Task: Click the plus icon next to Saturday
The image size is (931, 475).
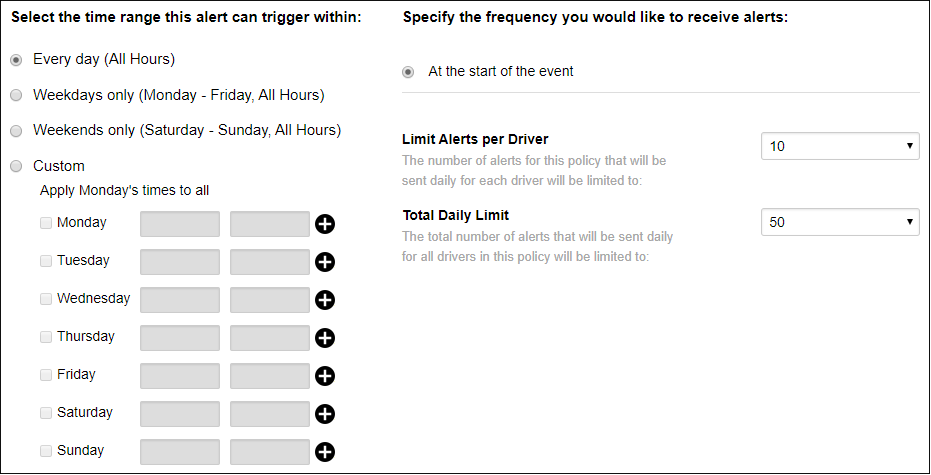Action: (x=325, y=414)
